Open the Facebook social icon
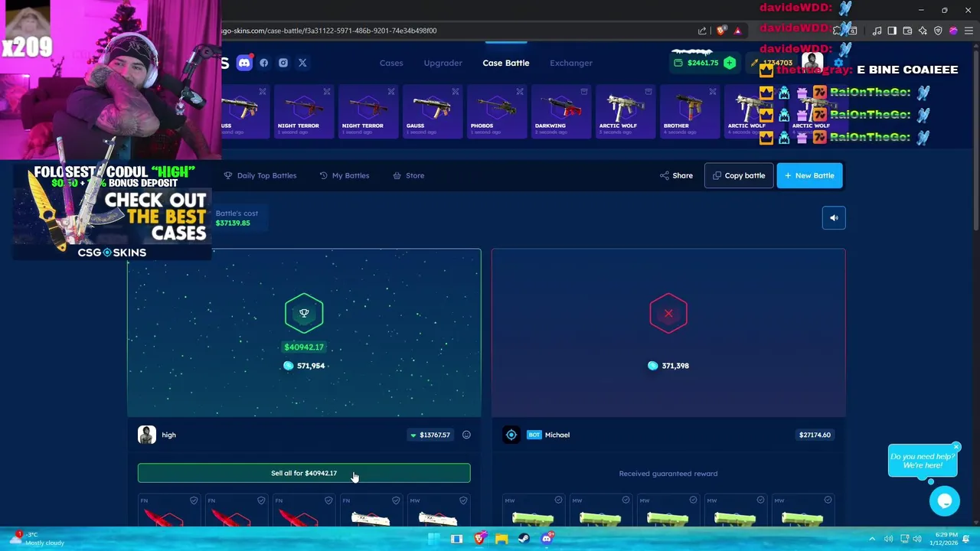The height and width of the screenshot is (551, 980). 264,63
